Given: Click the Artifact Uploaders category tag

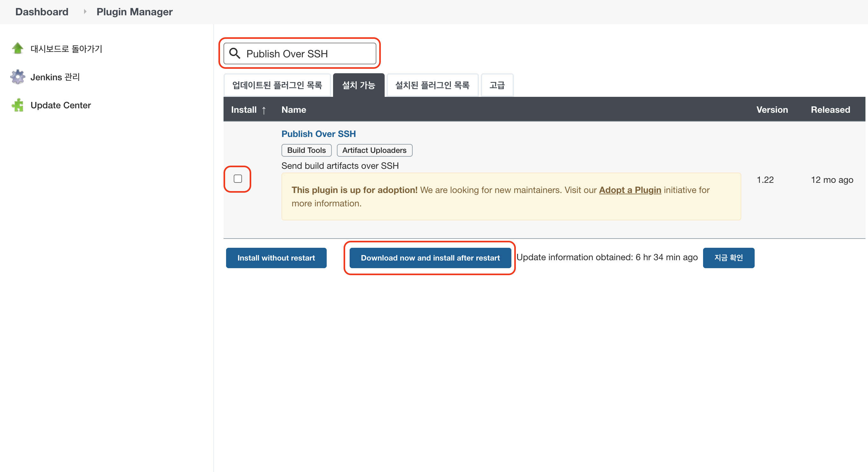Looking at the screenshot, I should (x=374, y=150).
